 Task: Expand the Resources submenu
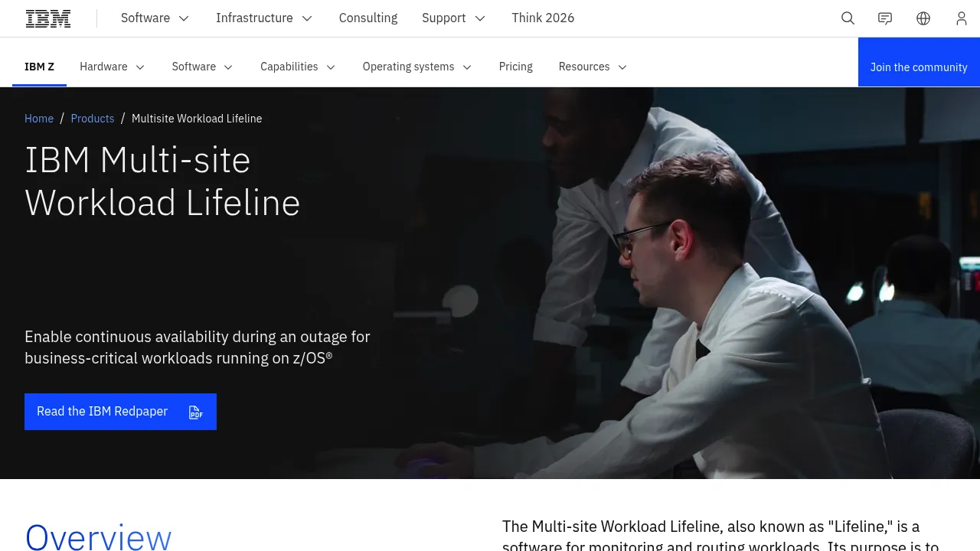coord(593,67)
